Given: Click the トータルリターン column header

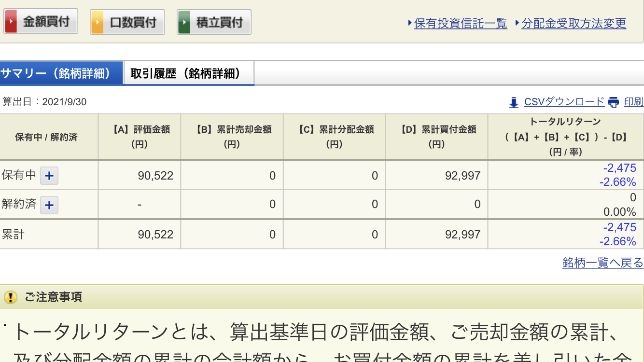Looking at the screenshot, I should 565,137.
